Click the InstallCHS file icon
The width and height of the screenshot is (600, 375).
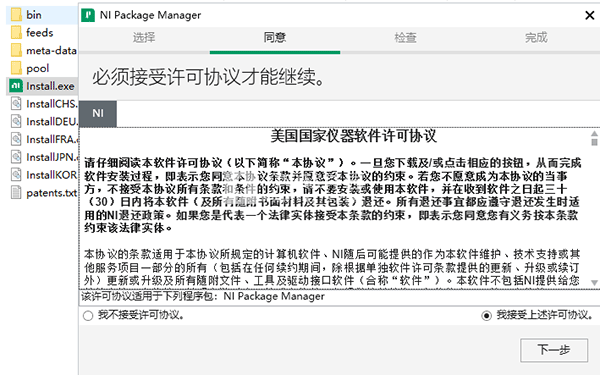point(16,104)
